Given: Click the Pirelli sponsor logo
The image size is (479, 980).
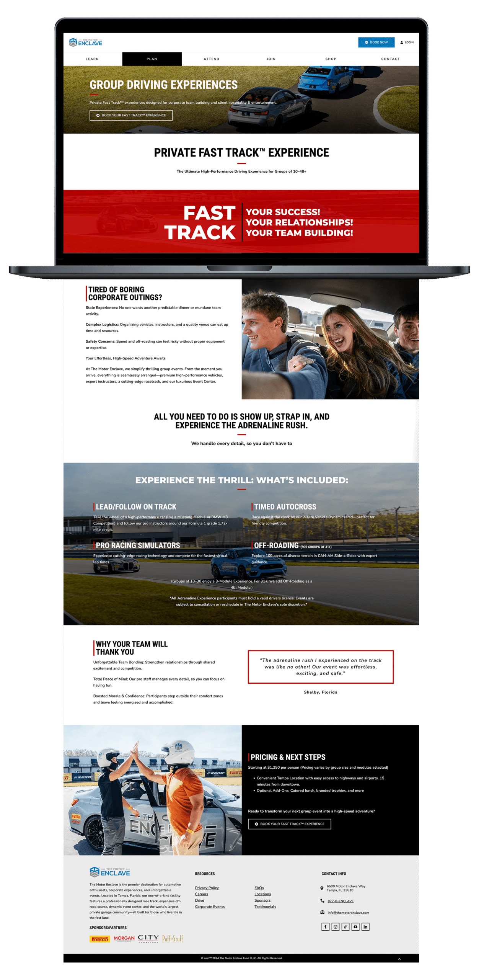Looking at the screenshot, I should (99, 939).
